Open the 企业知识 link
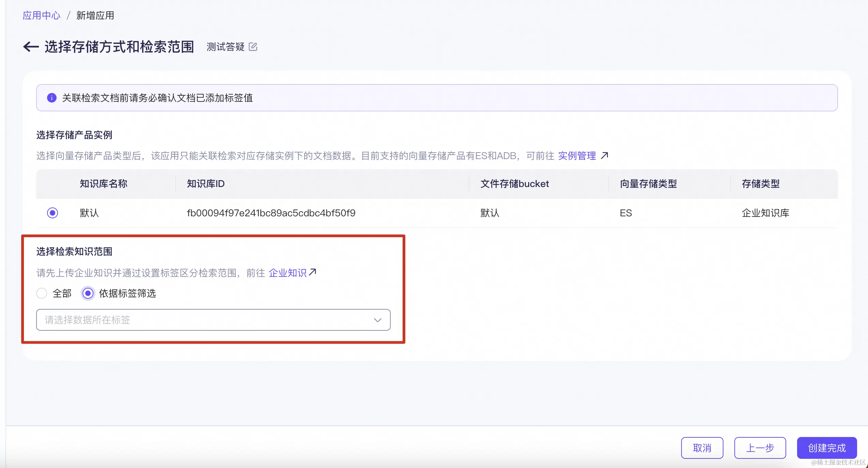Viewport: 868px width, 468px height. (x=287, y=273)
